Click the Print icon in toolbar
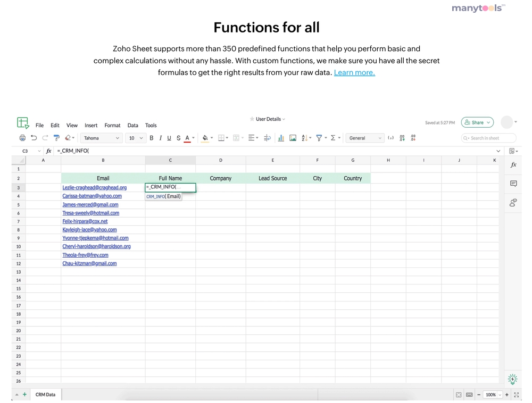Screen dimensions: 532x403 point(22,138)
